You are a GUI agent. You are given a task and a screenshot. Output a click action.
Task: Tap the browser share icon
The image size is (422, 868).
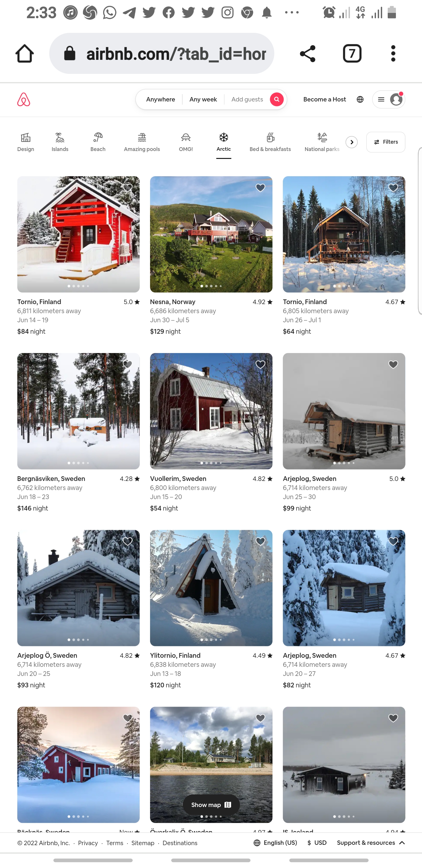[307, 54]
